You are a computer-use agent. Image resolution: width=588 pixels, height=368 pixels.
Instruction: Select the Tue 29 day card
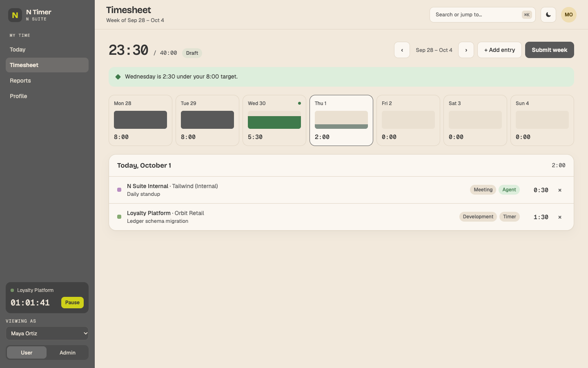coord(207,120)
